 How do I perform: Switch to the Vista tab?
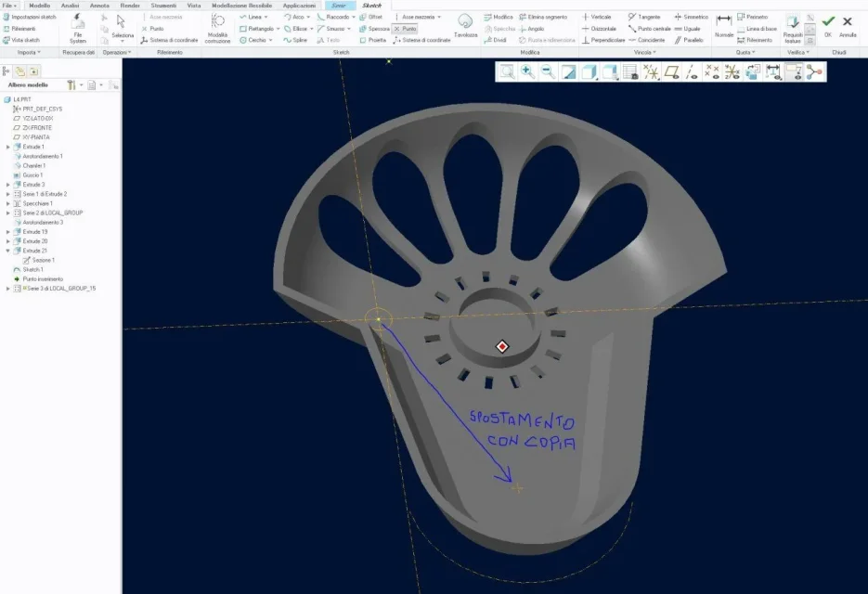click(x=194, y=6)
